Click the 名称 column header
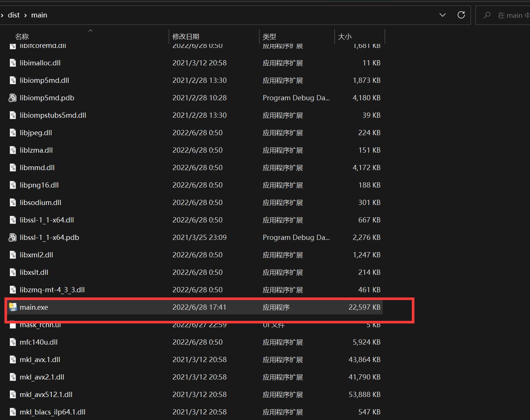 [22, 36]
